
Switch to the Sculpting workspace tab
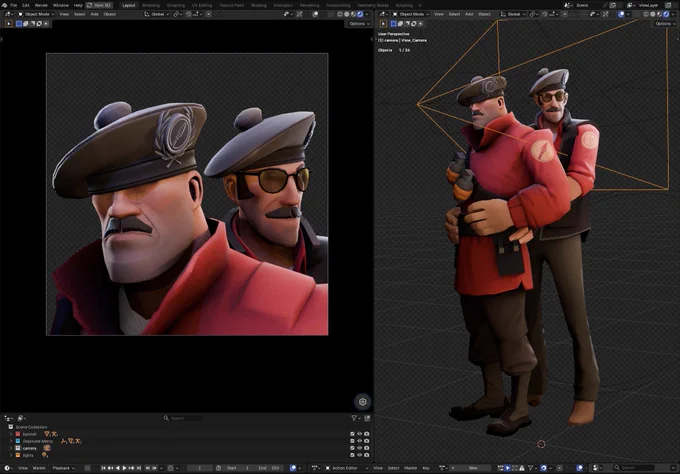176,5
